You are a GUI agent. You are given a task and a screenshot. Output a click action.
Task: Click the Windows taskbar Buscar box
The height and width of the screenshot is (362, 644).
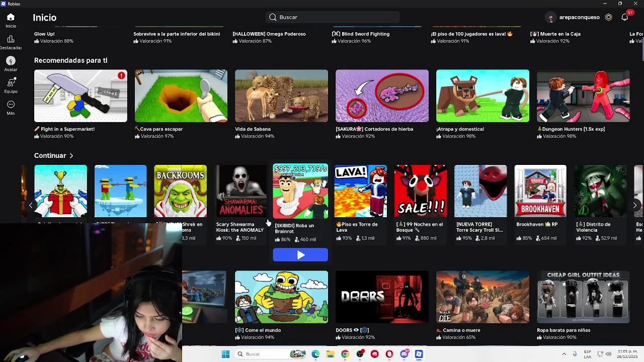pos(271,354)
